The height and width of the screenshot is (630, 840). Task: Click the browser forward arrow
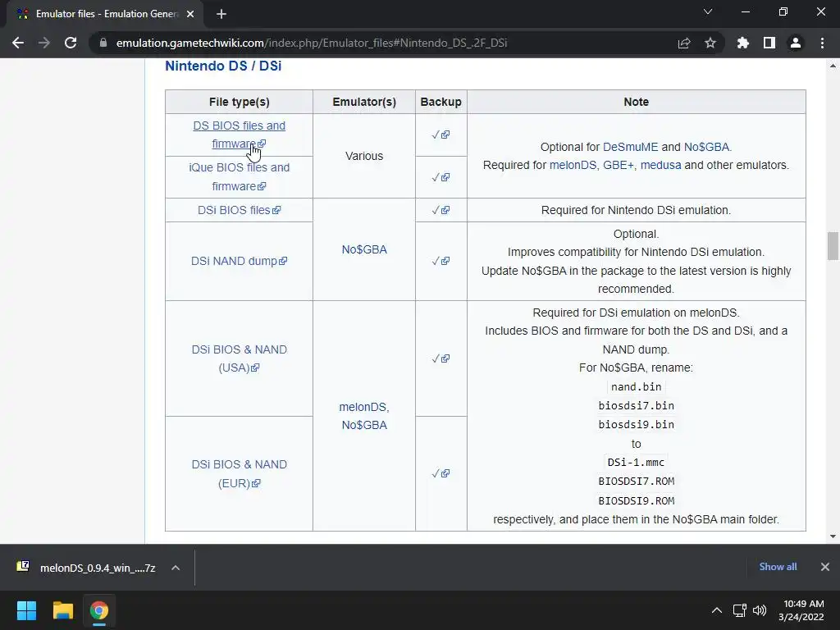pos(44,43)
